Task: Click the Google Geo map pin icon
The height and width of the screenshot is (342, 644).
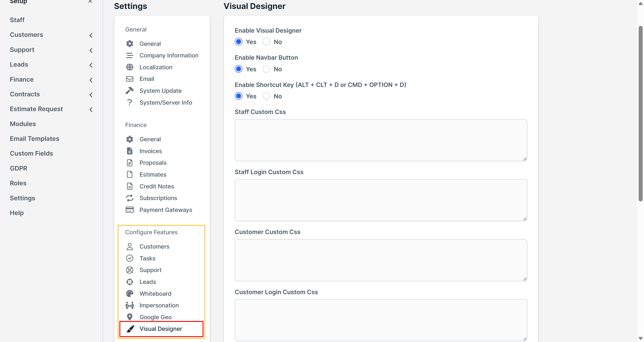Action: coord(129,317)
